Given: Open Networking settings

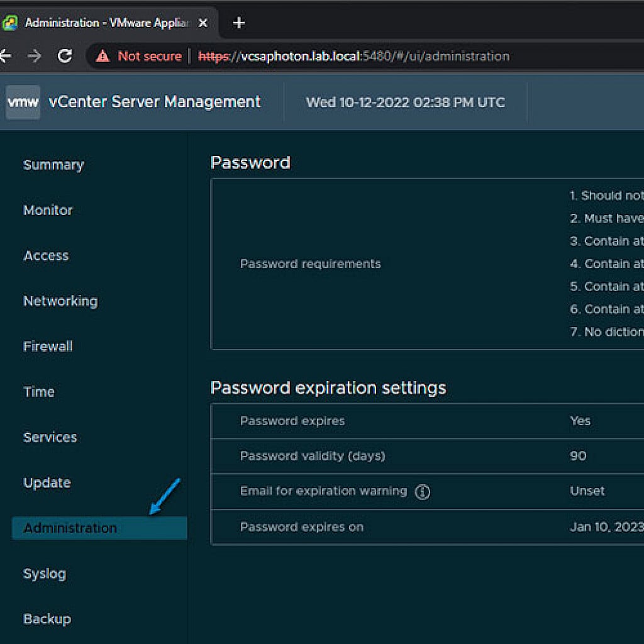Looking at the screenshot, I should [x=60, y=301].
